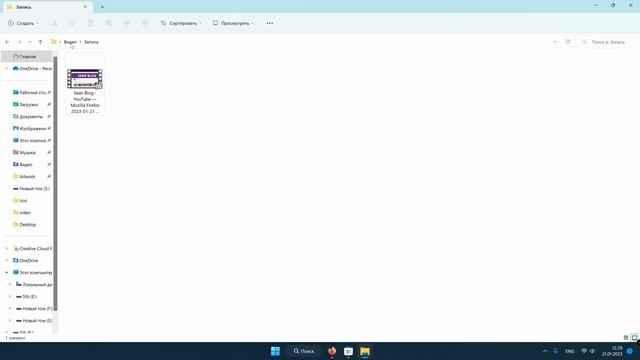Screen dimensions: 640x360
Task: Close the Запись tab
Action: [x=85, y=7]
